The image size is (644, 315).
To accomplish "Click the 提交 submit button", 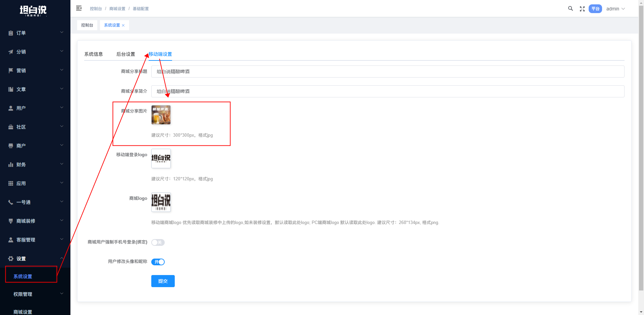I will (x=163, y=281).
